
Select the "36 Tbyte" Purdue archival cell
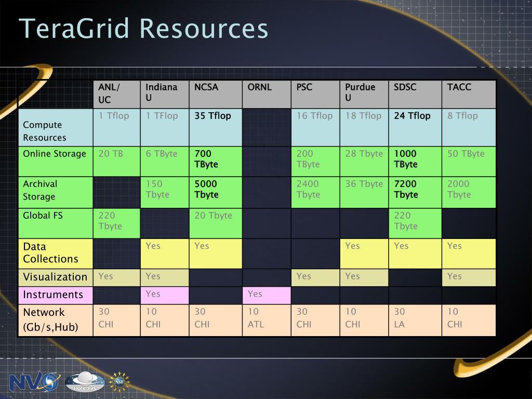[x=364, y=192]
